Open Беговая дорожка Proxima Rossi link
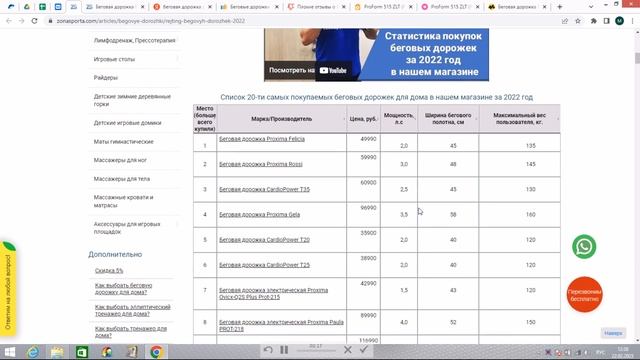Screen dimensions: 640x360 coord(261,164)
